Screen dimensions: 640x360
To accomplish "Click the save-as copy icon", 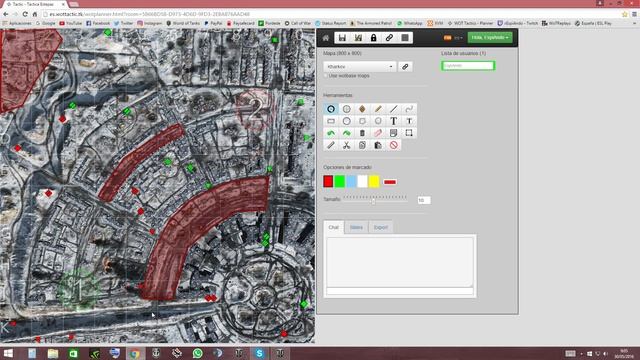I will point(358,38).
